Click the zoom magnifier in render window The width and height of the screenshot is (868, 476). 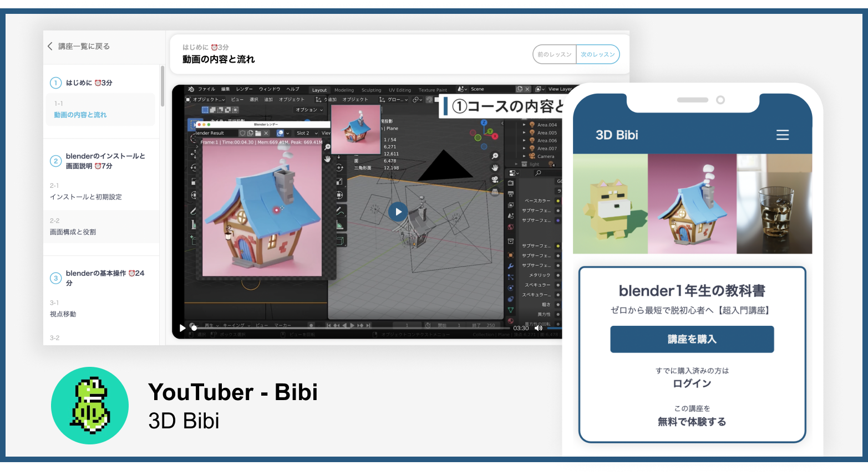pos(327,147)
